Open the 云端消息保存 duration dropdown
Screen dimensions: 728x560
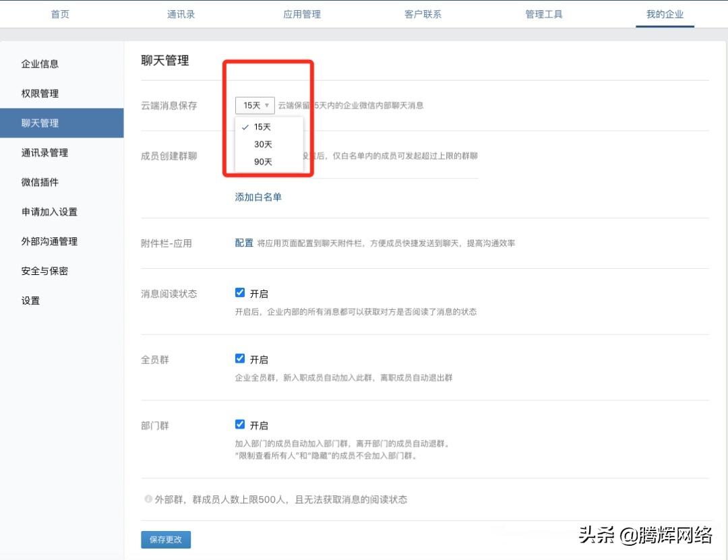(254, 105)
